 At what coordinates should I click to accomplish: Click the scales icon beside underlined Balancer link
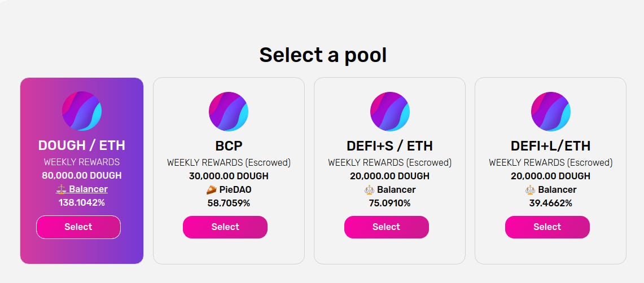click(61, 189)
